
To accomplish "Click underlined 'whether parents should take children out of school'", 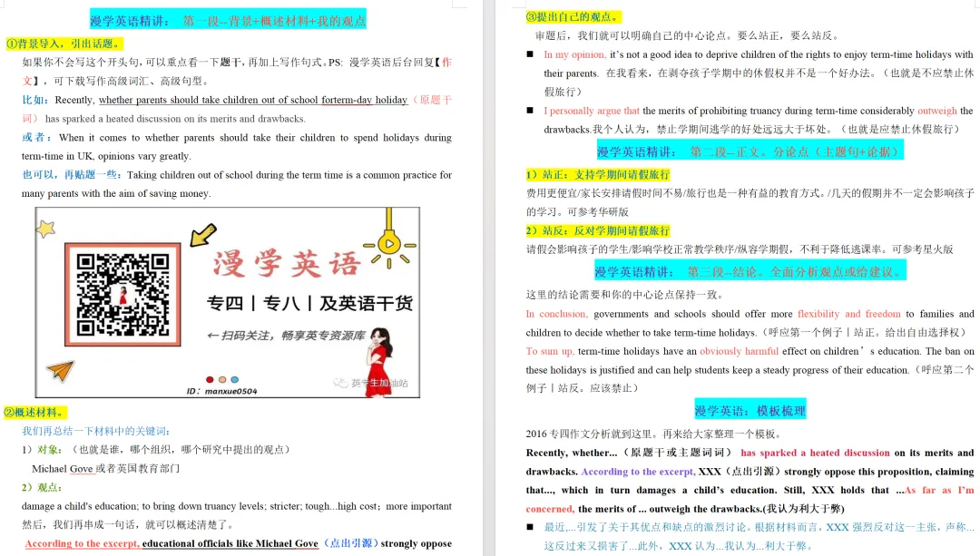I will (209, 100).
